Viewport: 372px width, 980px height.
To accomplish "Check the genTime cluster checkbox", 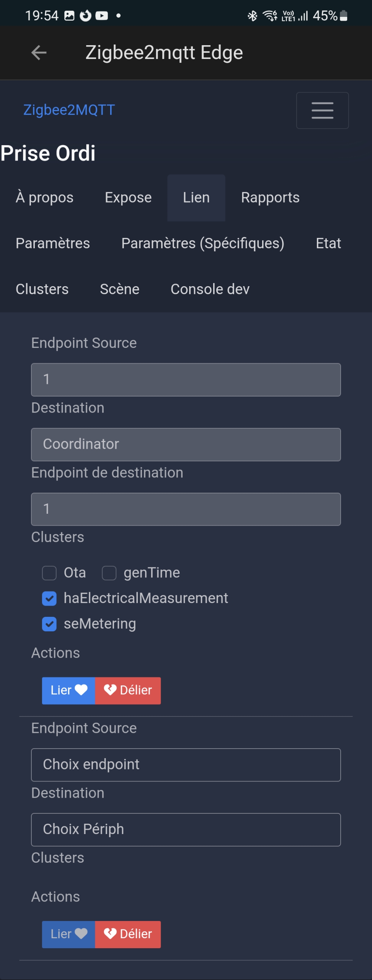I will [109, 573].
